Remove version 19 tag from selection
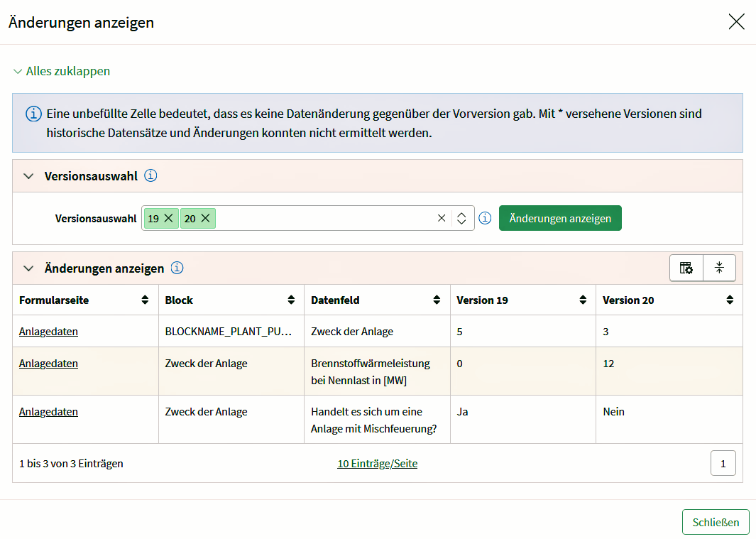Image resolution: width=756 pixels, height=539 pixels. (x=168, y=219)
